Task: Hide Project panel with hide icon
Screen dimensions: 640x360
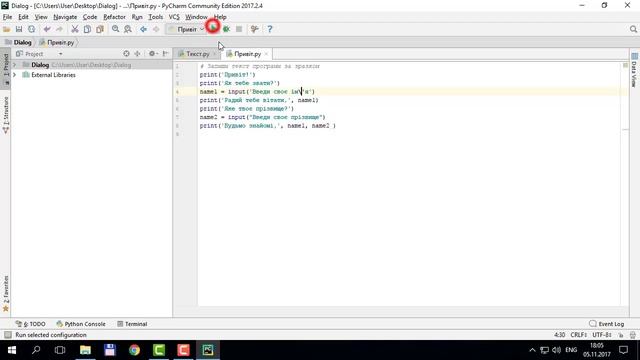Action: pyautogui.click(x=165, y=53)
